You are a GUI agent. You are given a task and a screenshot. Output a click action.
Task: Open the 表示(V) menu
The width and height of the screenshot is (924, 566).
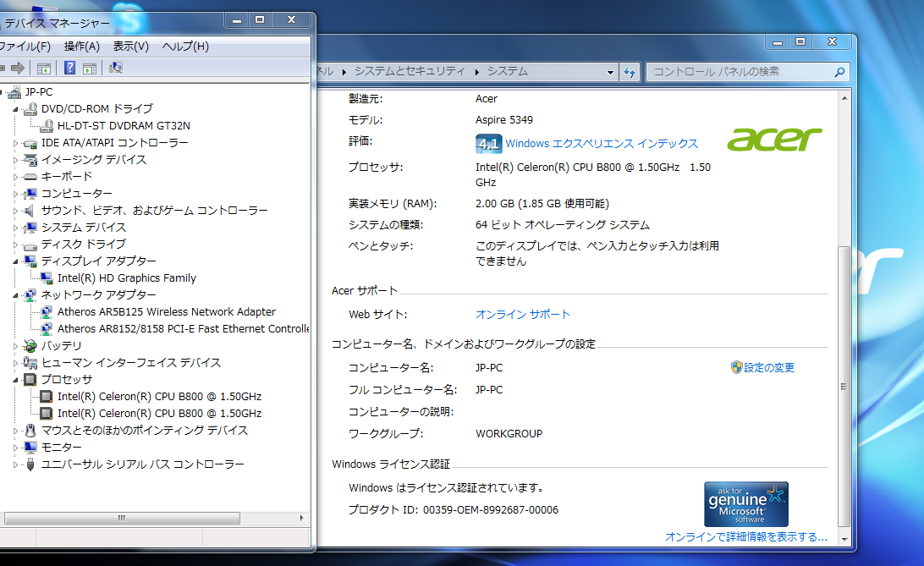[x=131, y=47]
